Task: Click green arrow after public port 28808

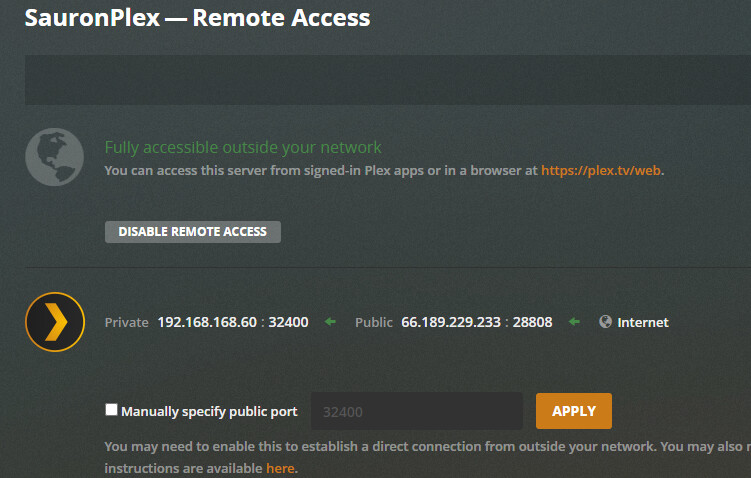Action: (574, 322)
